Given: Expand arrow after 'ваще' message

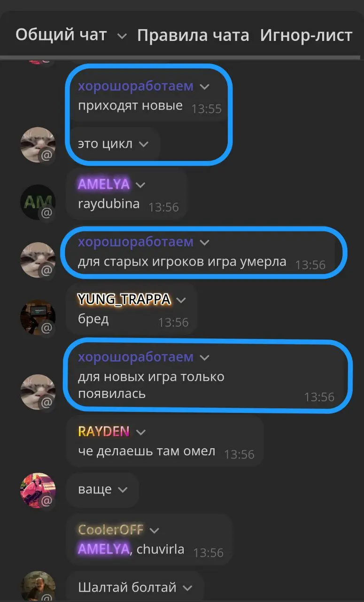Looking at the screenshot, I should click(123, 490).
